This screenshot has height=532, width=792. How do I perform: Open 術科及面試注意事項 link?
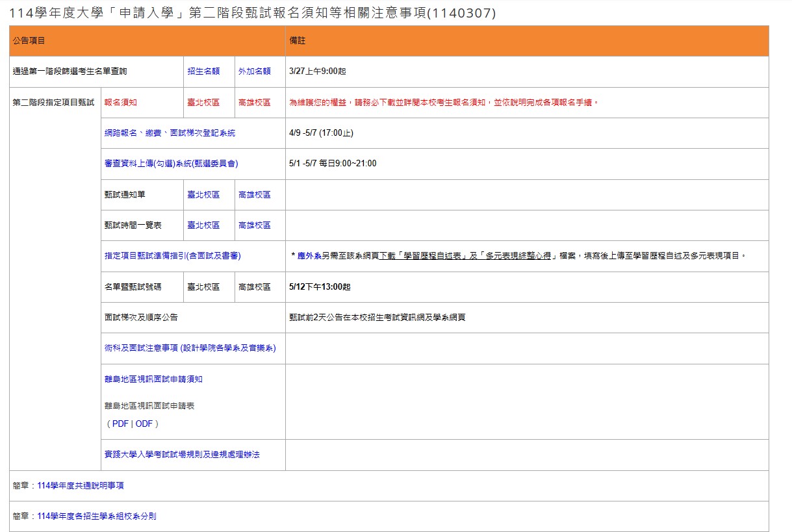tap(190, 348)
